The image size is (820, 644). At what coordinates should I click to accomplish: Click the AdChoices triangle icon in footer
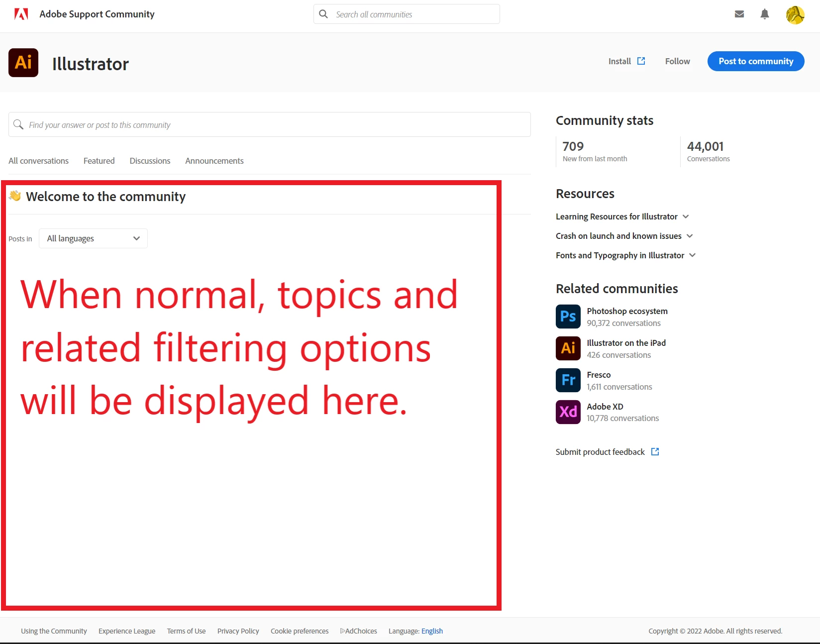[x=342, y=631]
